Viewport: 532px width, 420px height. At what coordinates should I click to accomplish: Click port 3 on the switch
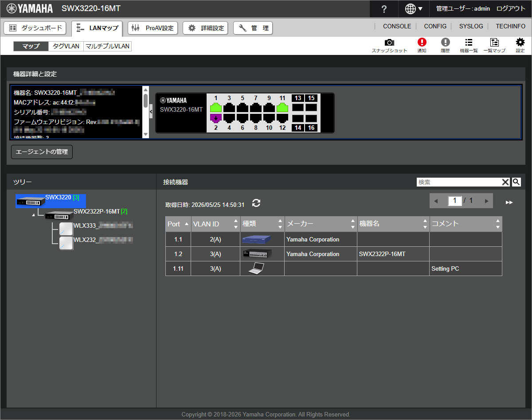tap(229, 107)
